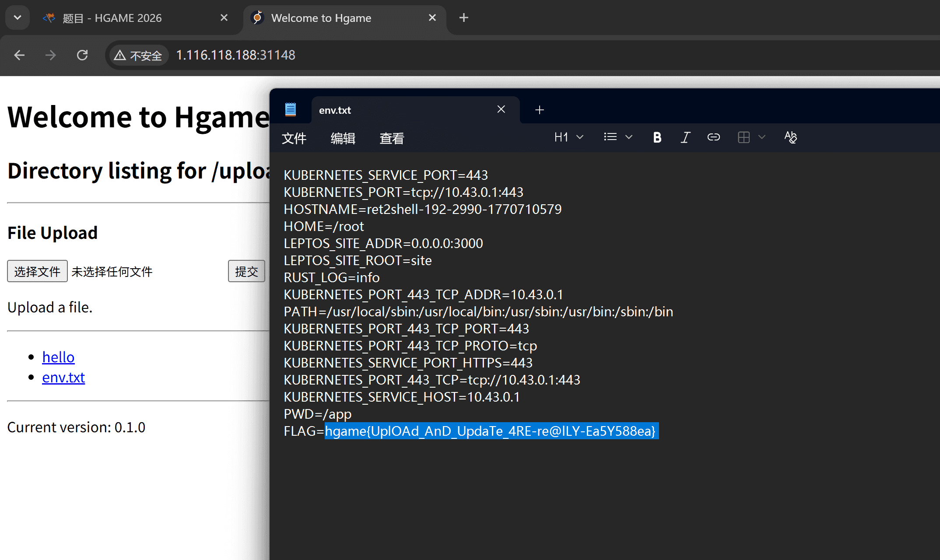Toggle bold formatting in Notepad
Viewport: 940px width, 560px height.
657,137
